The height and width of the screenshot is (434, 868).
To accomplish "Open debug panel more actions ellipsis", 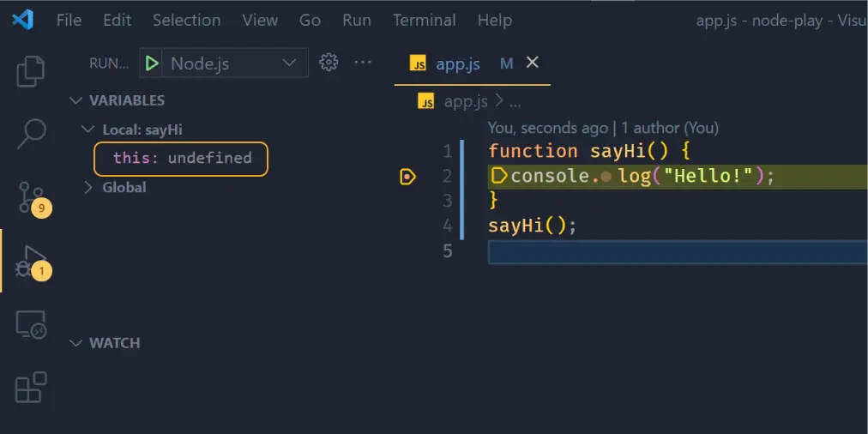I will point(363,63).
